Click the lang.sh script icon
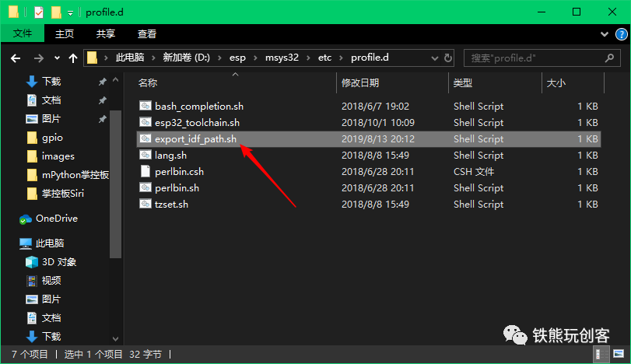This screenshot has height=364, width=631. click(x=145, y=155)
